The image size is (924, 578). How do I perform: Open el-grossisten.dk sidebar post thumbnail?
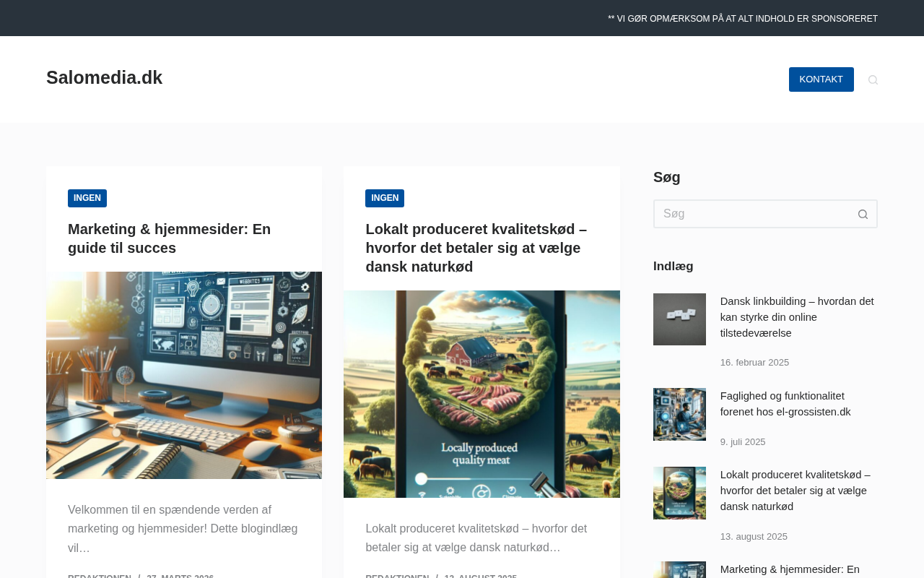(x=679, y=414)
